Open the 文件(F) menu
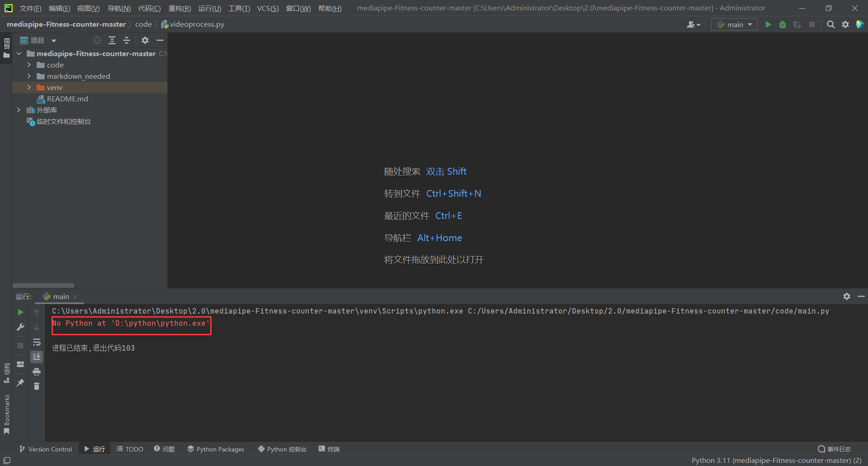The height and width of the screenshot is (466, 868). [31, 8]
